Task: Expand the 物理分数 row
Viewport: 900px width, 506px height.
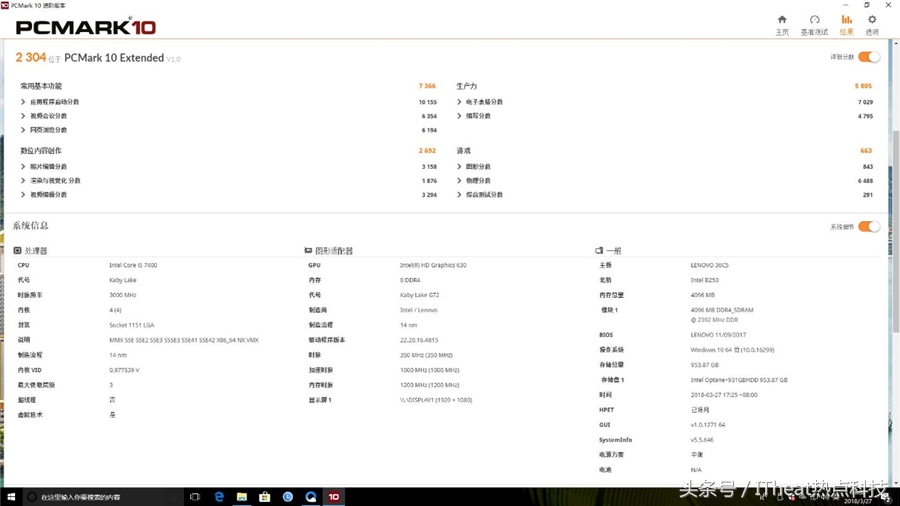Action: coord(460,181)
